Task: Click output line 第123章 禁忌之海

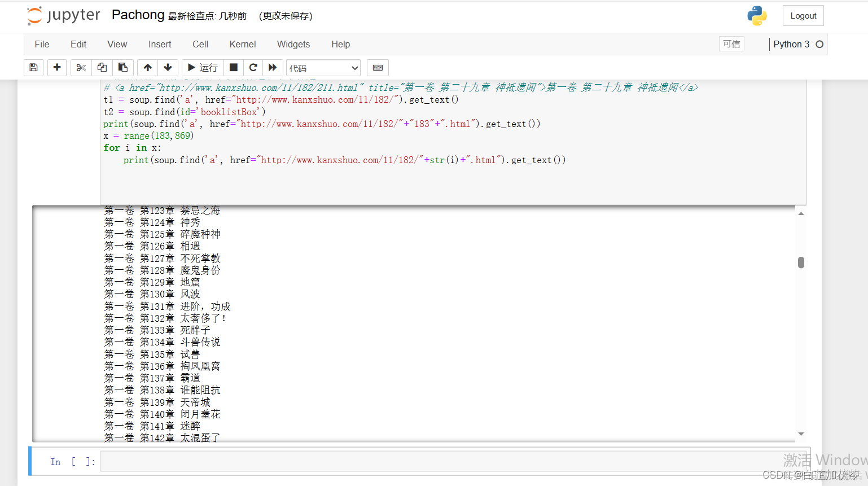Action: tap(163, 211)
